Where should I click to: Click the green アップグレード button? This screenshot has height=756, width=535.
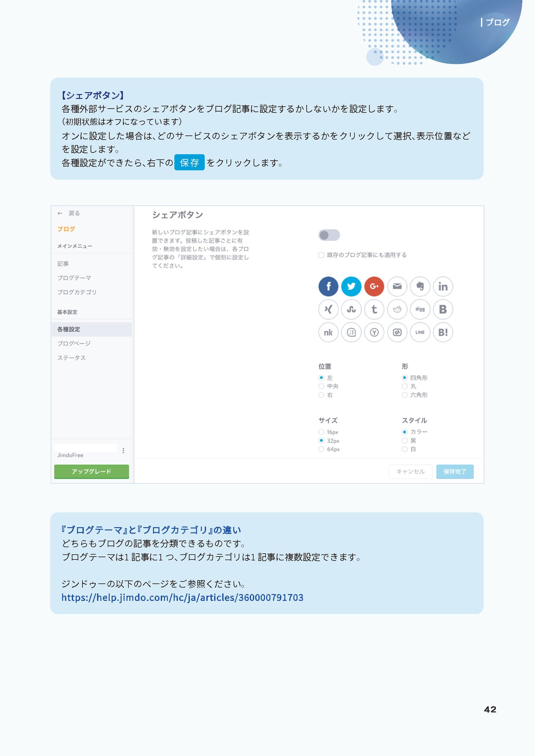click(x=92, y=471)
